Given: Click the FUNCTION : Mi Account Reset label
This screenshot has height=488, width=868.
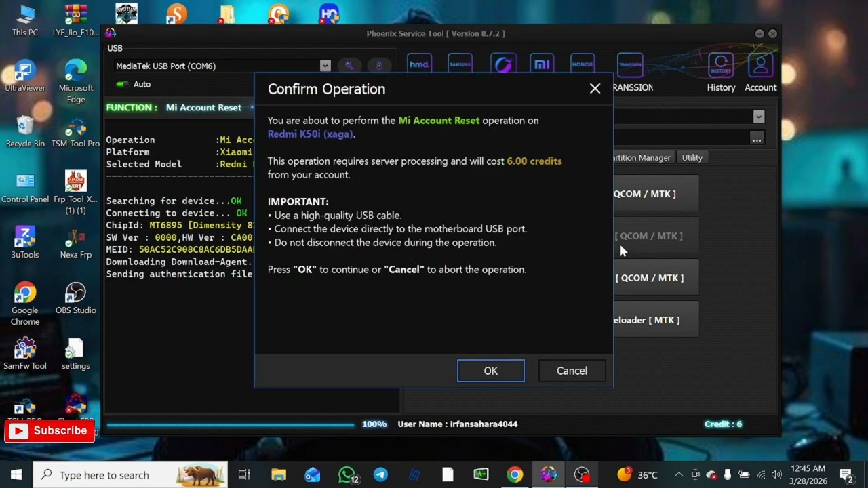Looking at the screenshot, I should 174,107.
